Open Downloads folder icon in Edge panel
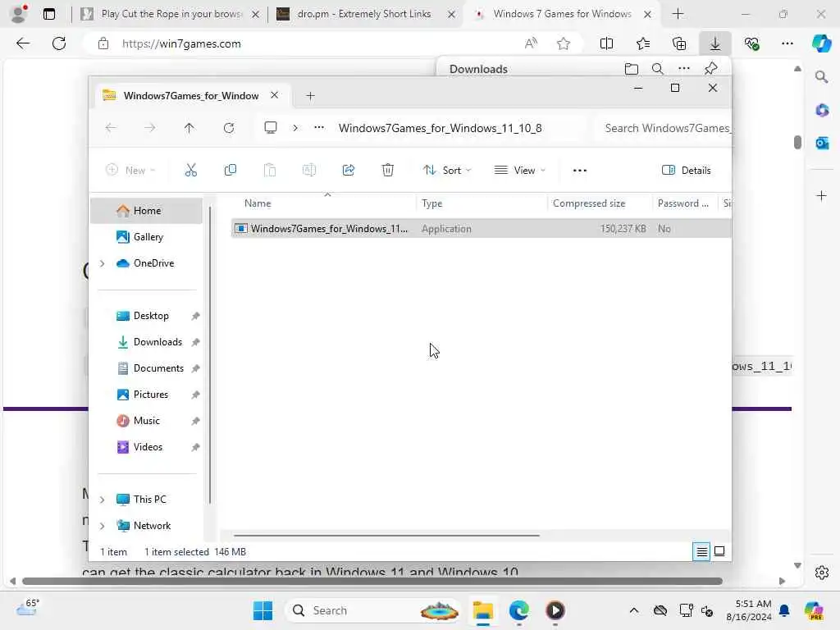Screen dimensions: 840x630 coord(632,69)
